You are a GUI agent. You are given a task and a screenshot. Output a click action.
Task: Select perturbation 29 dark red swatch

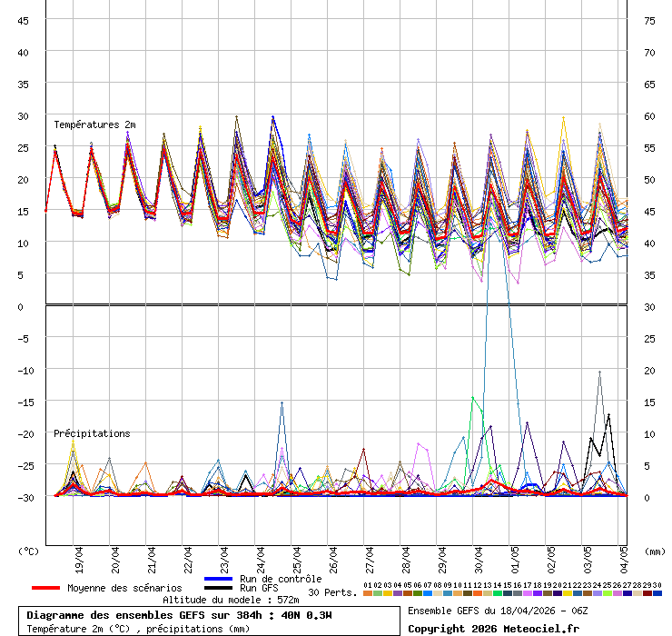tap(647, 593)
